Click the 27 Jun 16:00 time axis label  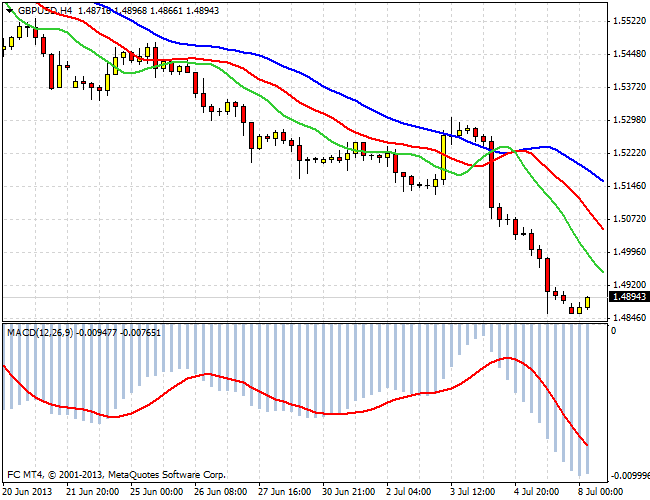[284, 492]
